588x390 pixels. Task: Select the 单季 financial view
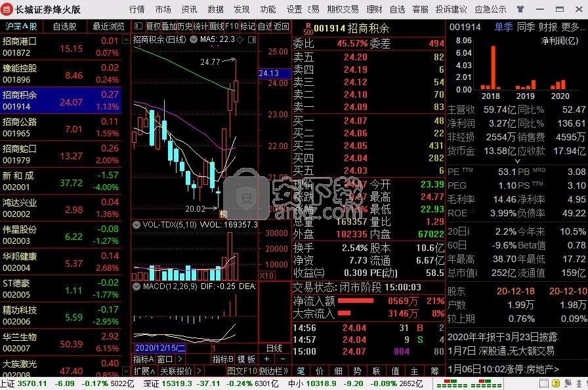pos(503,27)
